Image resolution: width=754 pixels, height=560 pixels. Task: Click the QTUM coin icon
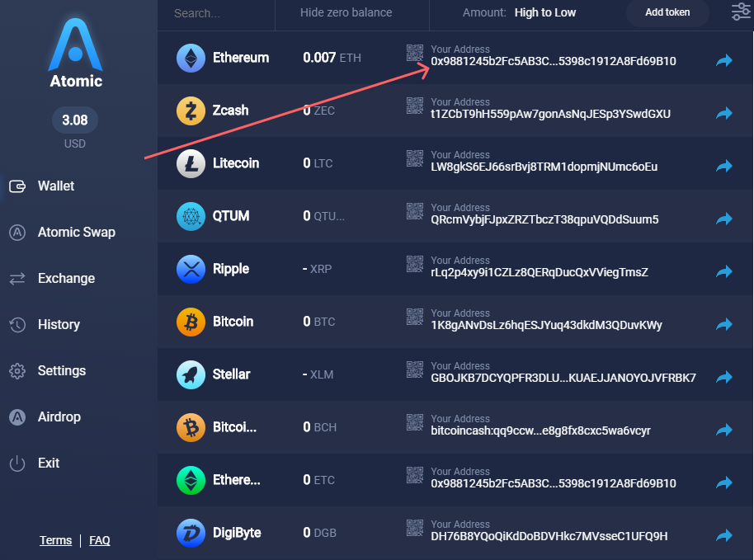pos(191,216)
